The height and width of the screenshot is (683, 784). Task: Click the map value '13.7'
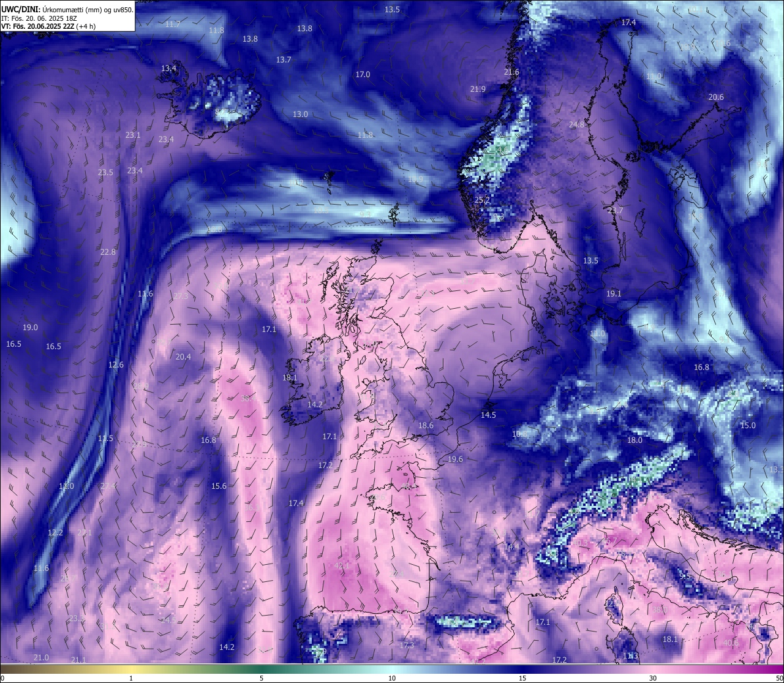[x=284, y=60]
